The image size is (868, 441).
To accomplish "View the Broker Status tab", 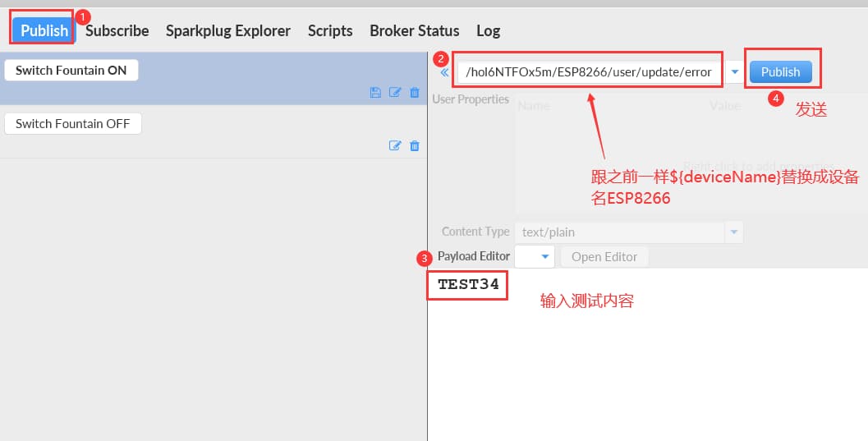I will tap(415, 30).
